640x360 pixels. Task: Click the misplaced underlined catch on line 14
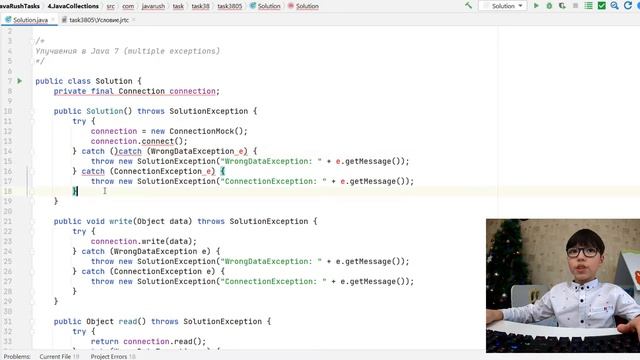pos(130,151)
